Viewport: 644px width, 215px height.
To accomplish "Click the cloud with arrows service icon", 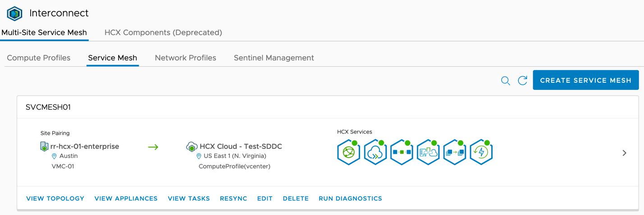I will 375,152.
